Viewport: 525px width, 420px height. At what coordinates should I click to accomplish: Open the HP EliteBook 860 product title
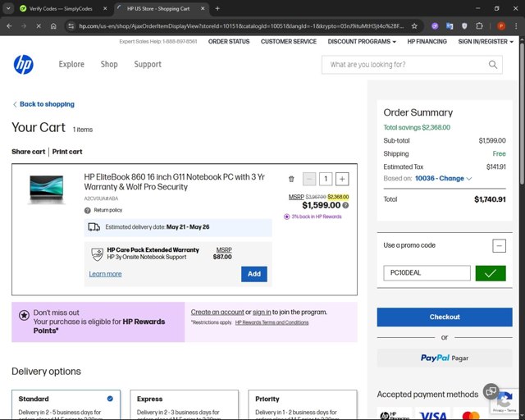tap(175, 182)
